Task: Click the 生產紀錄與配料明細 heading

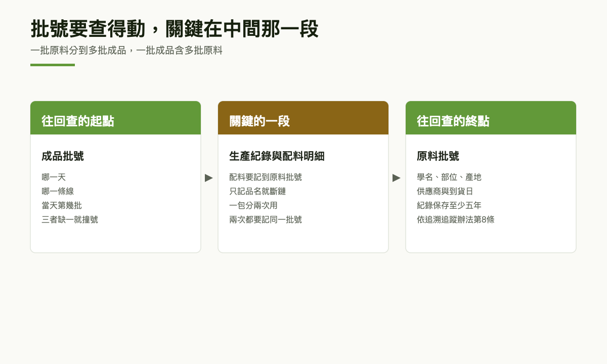Action: (277, 156)
